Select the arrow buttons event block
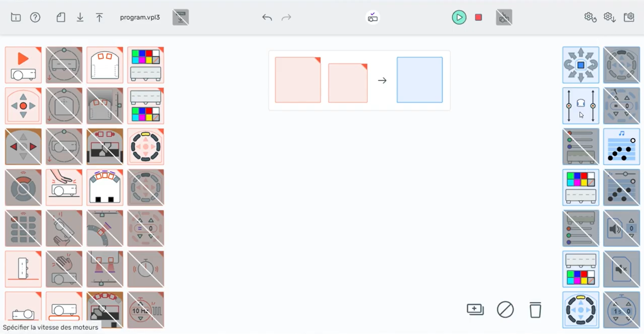Screen dimensions: 644x334 (23, 106)
